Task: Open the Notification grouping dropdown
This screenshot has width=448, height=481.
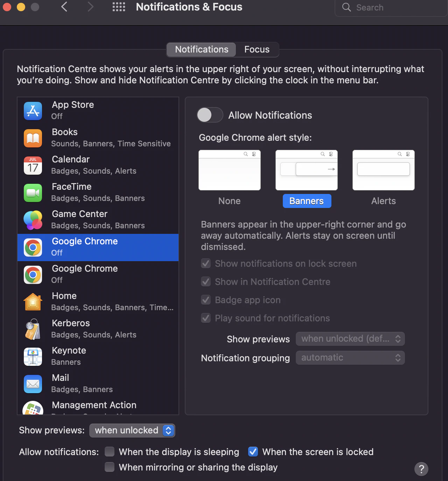Action: tap(350, 357)
